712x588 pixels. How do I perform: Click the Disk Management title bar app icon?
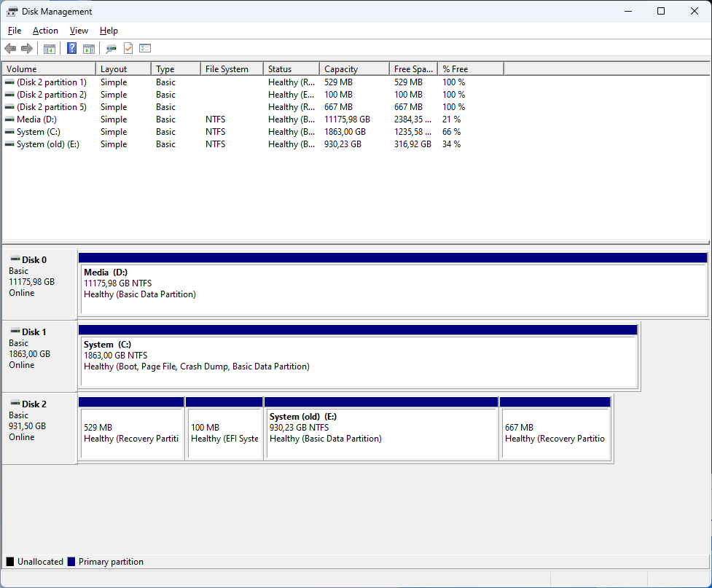coord(12,12)
